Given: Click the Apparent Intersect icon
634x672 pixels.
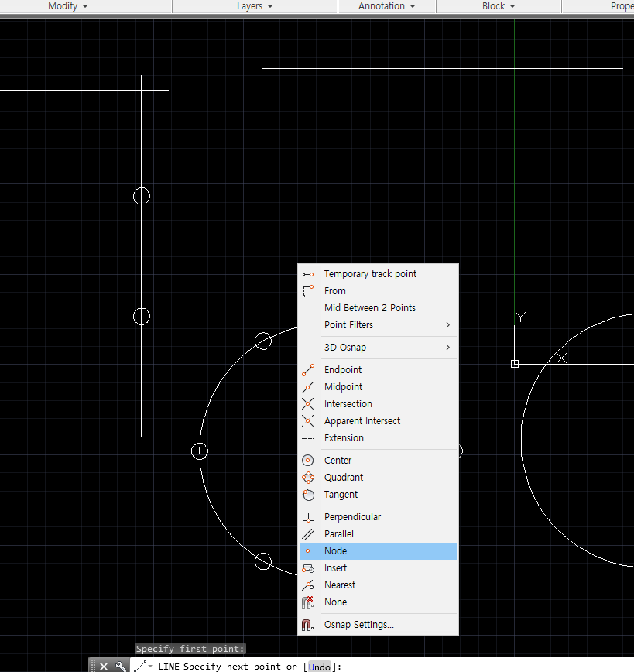Looking at the screenshot, I should (308, 421).
